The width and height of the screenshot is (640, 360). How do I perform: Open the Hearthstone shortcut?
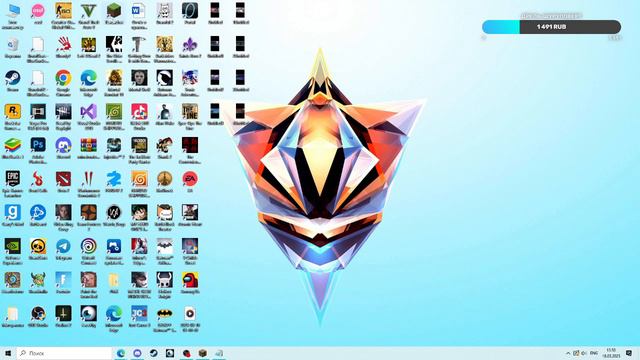click(13, 280)
